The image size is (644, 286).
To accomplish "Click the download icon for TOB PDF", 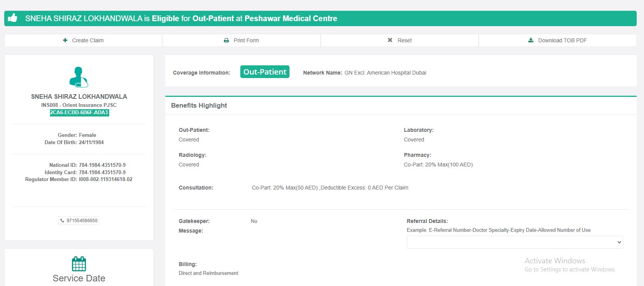I will tap(531, 40).
